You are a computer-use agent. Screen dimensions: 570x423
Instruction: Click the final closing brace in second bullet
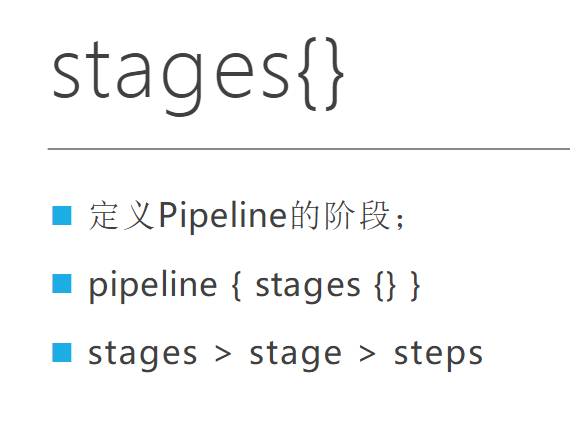click(415, 286)
